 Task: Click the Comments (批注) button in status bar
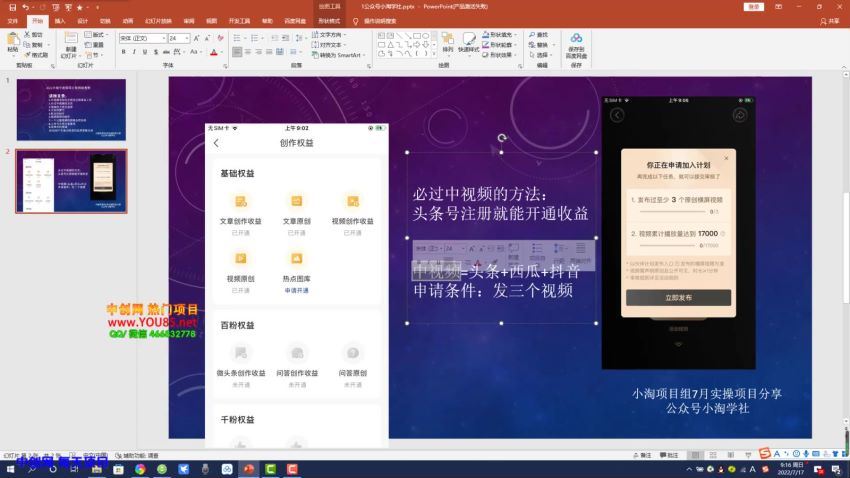click(669, 455)
